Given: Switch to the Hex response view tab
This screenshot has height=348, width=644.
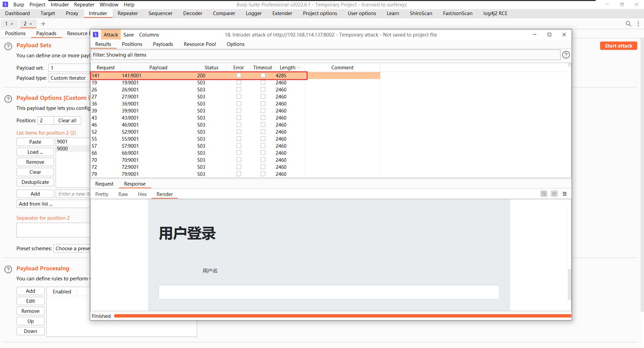Looking at the screenshot, I should click(x=142, y=194).
